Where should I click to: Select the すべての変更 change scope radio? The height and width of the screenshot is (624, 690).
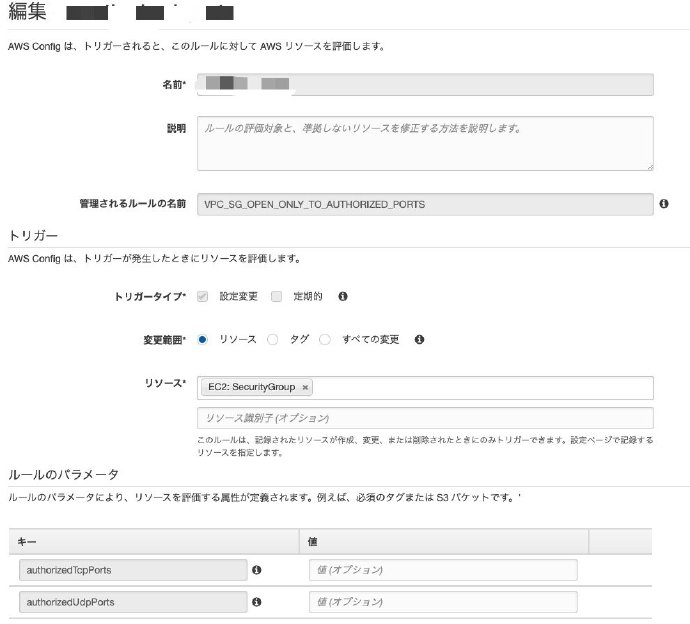coord(325,339)
